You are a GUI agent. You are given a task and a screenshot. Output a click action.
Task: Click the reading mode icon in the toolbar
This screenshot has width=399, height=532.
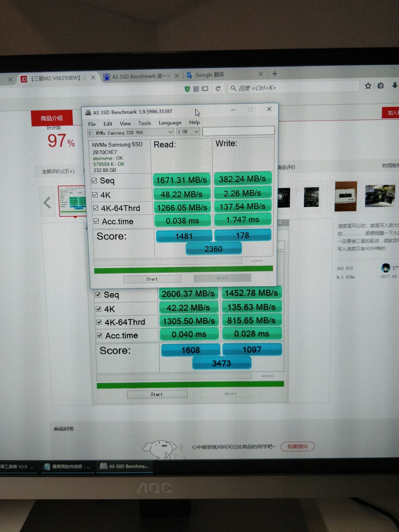click(x=205, y=89)
